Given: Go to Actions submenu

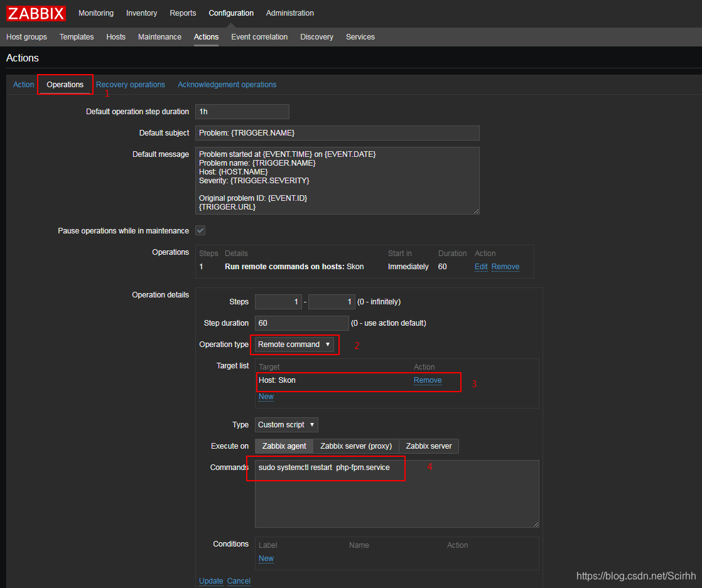Looking at the screenshot, I should [x=206, y=36].
